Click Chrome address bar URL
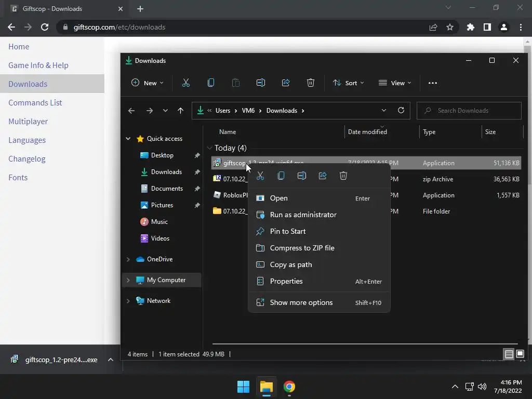The width and height of the screenshot is (532, 399). click(119, 27)
